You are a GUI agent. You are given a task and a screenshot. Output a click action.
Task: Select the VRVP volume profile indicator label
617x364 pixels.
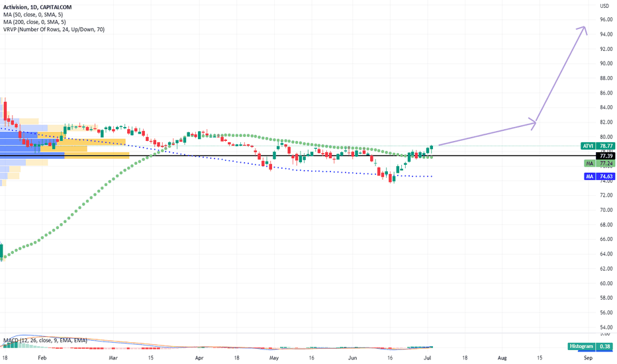pyautogui.click(x=54, y=30)
